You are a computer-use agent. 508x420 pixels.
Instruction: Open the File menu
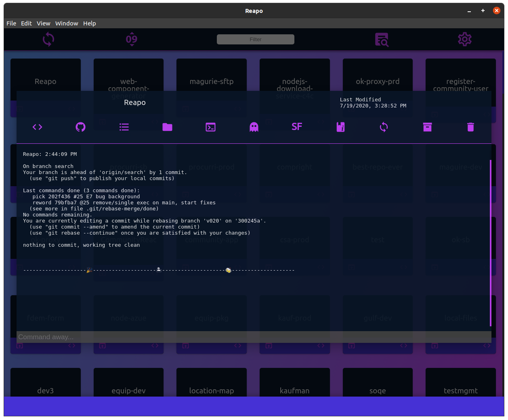coord(11,23)
